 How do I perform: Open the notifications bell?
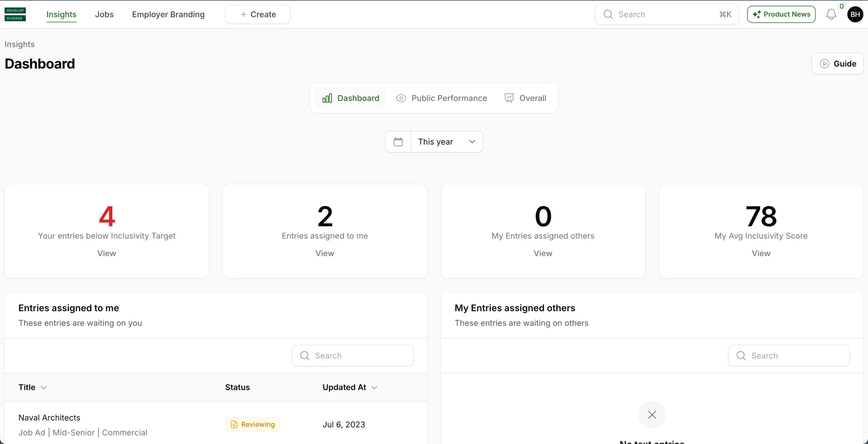pyautogui.click(x=831, y=14)
